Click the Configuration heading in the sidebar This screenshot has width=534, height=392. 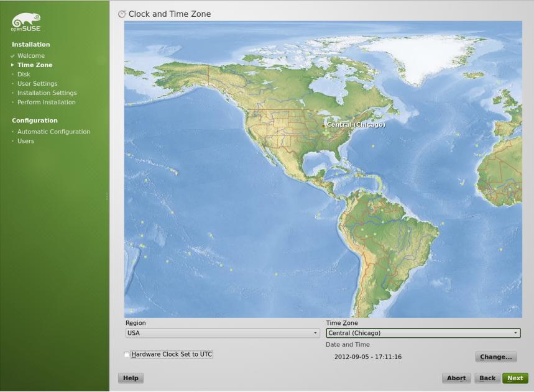coord(35,121)
